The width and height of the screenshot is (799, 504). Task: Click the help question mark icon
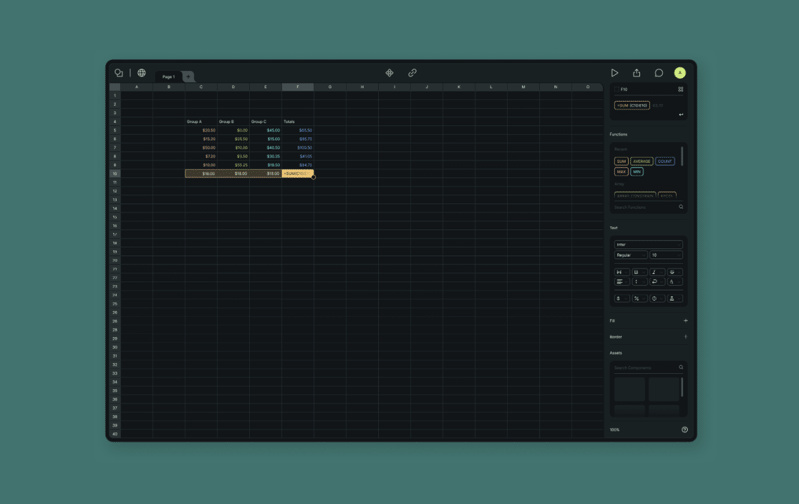(x=684, y=430)
